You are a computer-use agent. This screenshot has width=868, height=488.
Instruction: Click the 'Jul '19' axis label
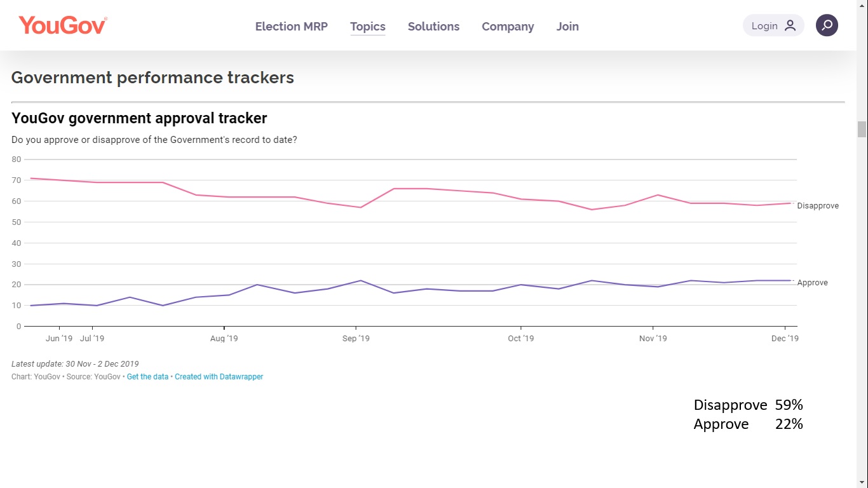point(92,339)
